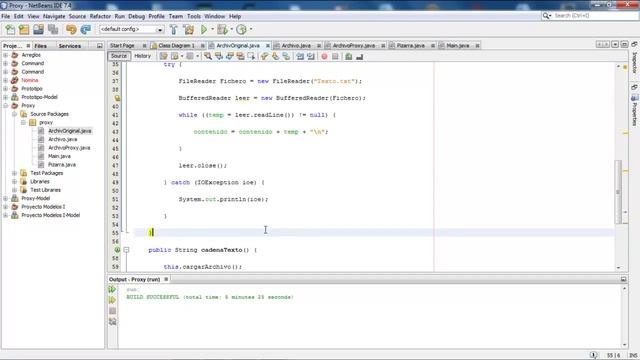Click the Debug Project icon
The height and width of the screenshot is (360, 640).
pos(222,29)
